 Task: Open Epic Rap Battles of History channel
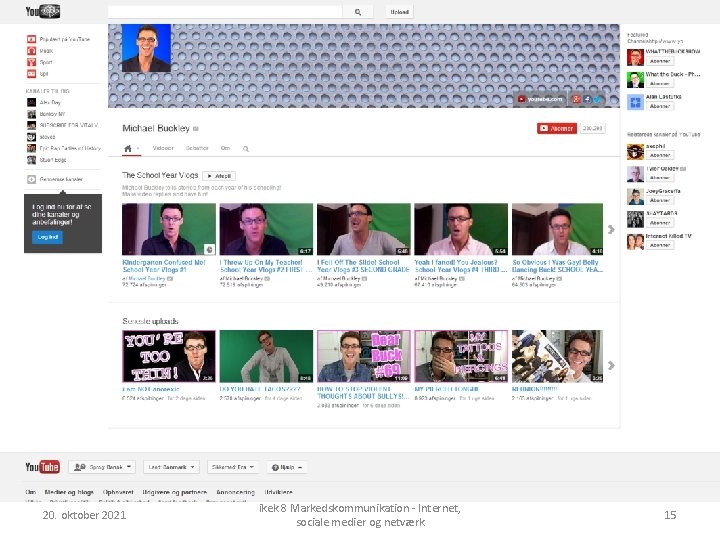pyautogui.click(x=64, y=148)
